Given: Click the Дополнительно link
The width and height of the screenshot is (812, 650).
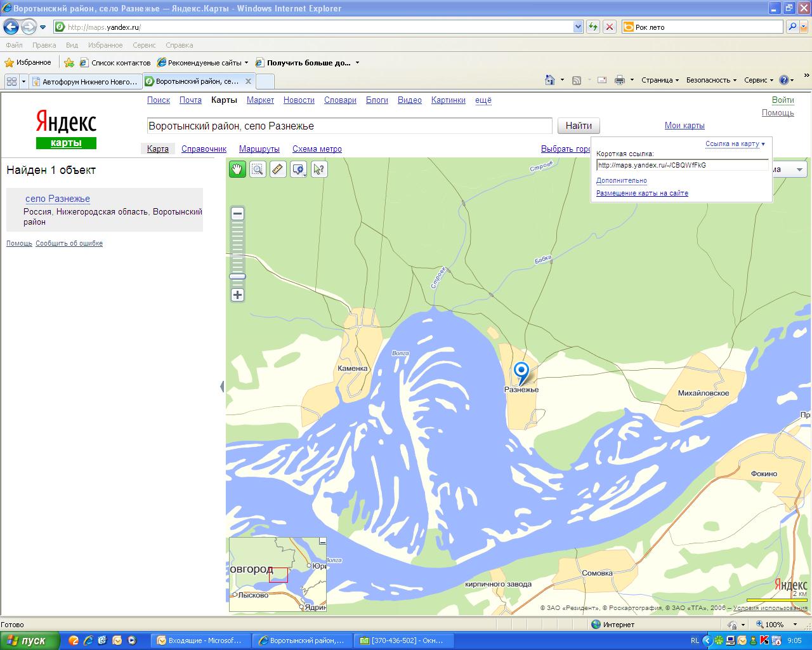Looking at the screenshot, I should 622,181.
